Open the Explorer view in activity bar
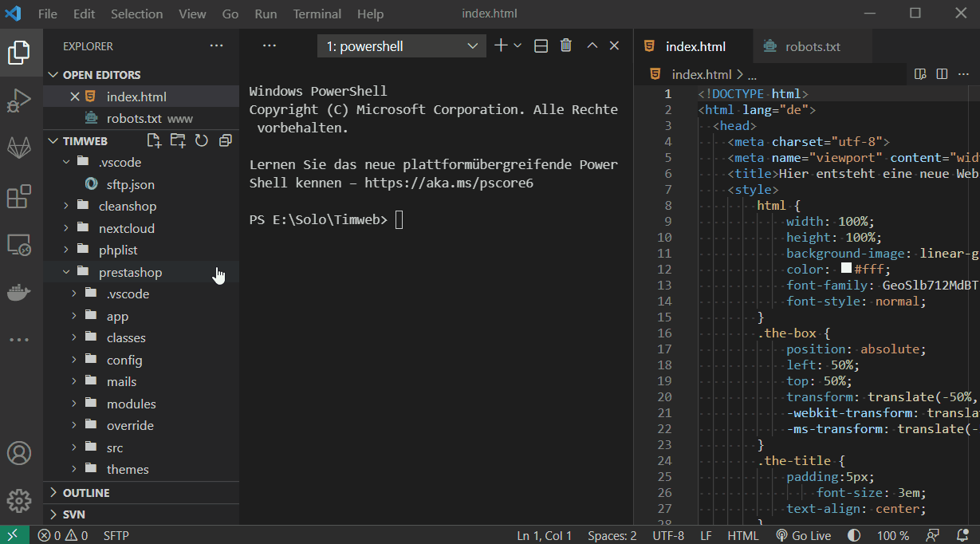The image size is (980, 544). coord(19,53)
